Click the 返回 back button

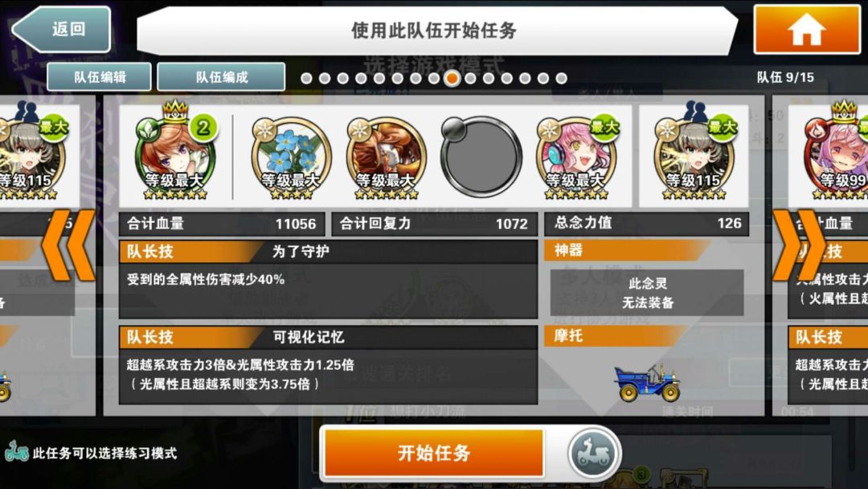61,29
